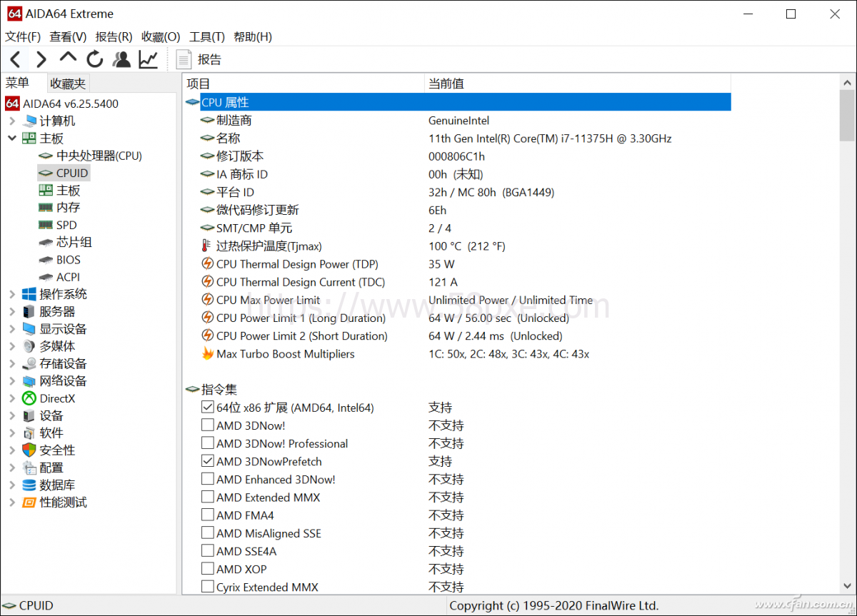Switch to the 收藏夹 tab
Screen dimensions: 857x616
(68, 84)
